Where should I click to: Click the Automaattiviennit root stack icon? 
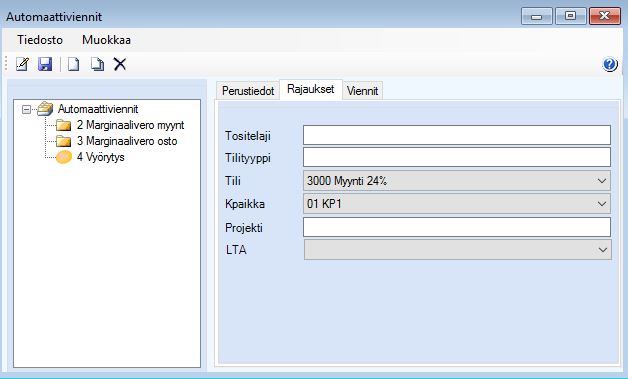pyautogui.click(x=45, y=109)
